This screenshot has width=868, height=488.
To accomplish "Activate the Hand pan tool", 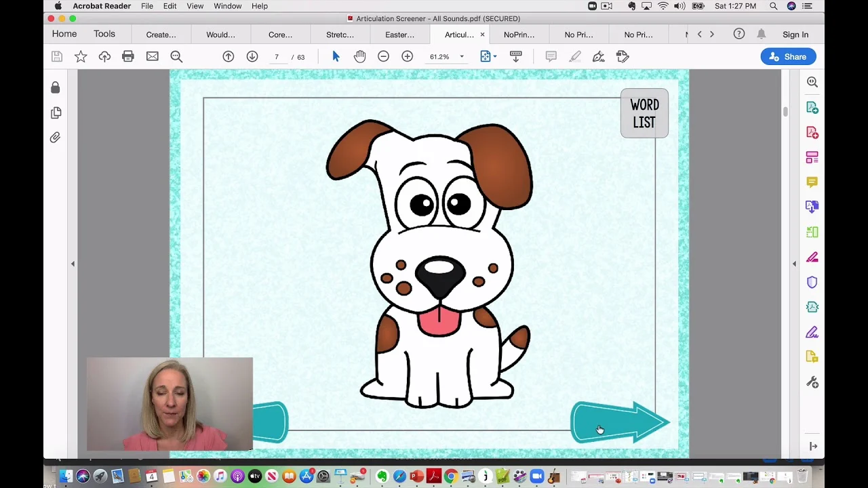I will point(359,57).
